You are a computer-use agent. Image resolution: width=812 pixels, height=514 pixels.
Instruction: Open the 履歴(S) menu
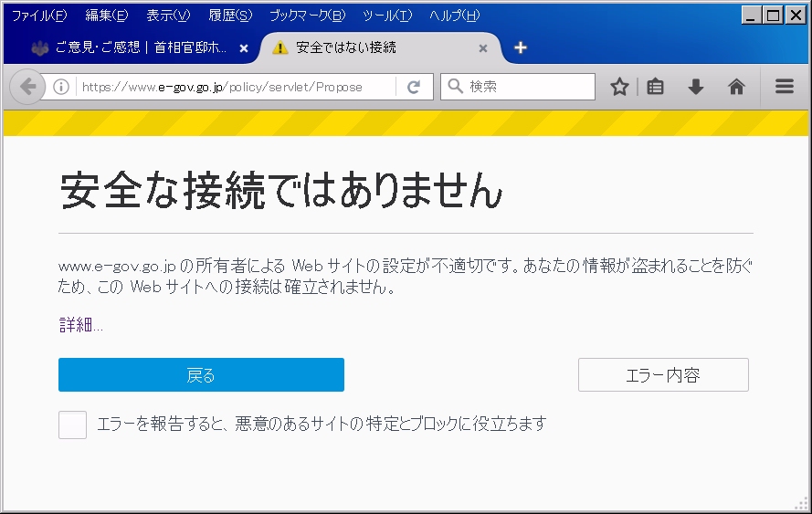[x=230, y=16]
